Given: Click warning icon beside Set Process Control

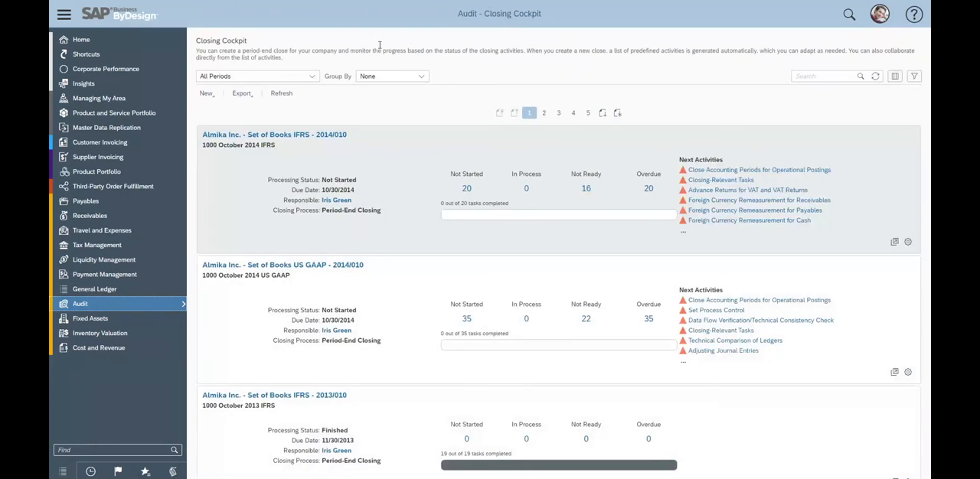Looking at the screenshot, I should coord(683,310).
